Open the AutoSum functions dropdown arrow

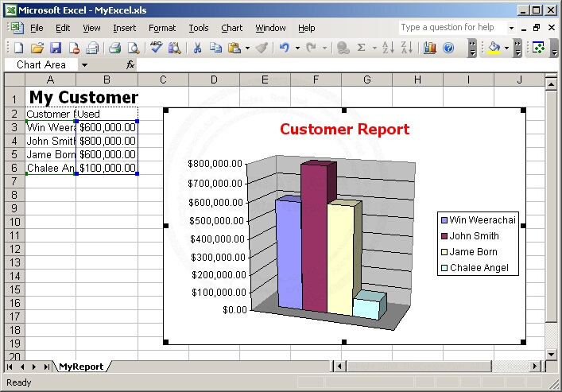pyautogui.click(x=374, y=48)
